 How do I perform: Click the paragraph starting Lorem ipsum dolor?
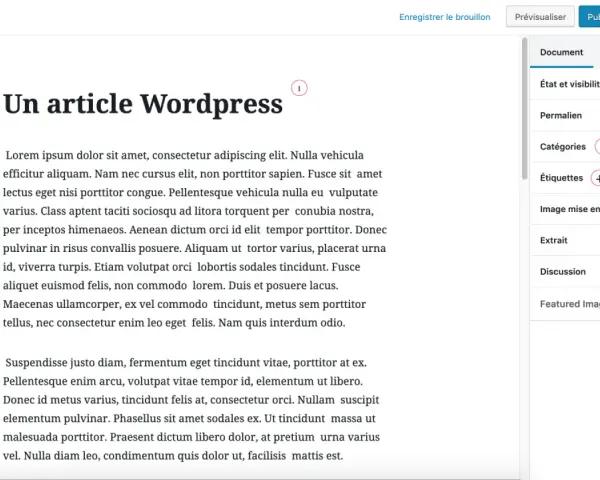[x=195, y=239]
